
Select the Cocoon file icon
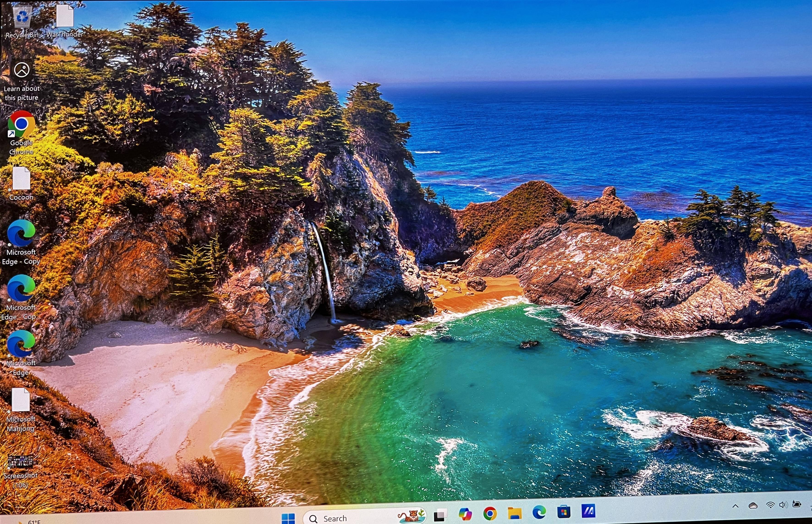point(22,179)
